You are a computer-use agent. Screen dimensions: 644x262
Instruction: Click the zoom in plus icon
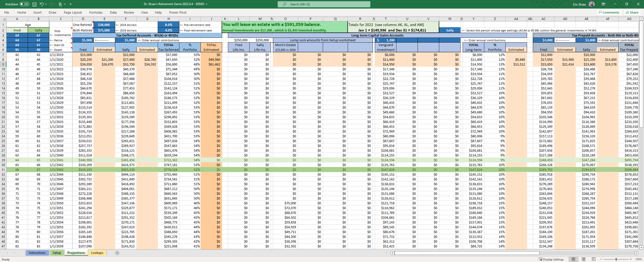coord(631,259)
